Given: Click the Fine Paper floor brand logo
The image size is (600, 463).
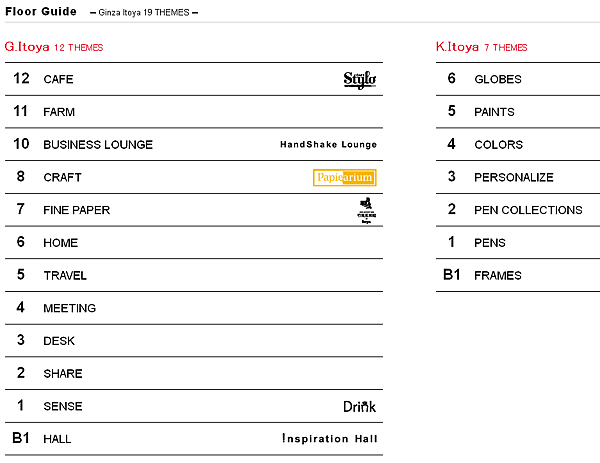Looking at the screenshot, I should tap(366, 210).
